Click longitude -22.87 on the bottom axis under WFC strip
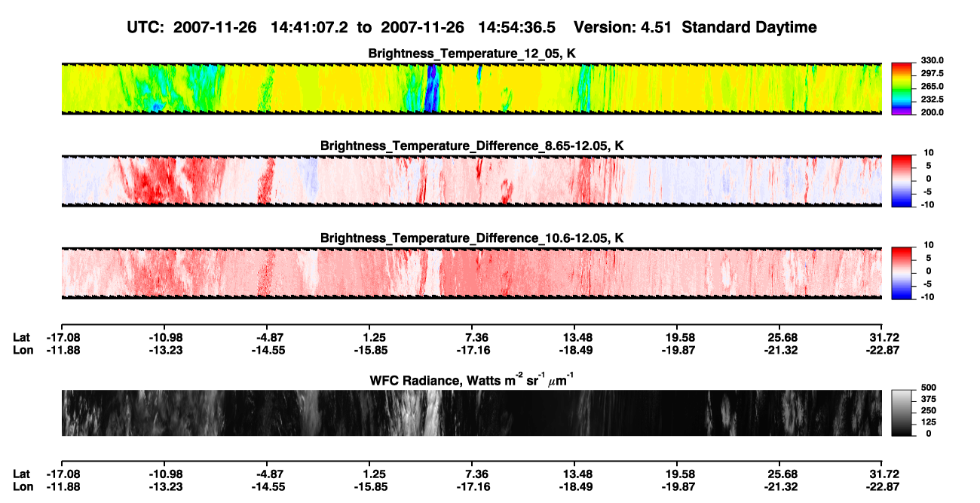This screenshot has height=503, width=980. [x=882, y=486]
